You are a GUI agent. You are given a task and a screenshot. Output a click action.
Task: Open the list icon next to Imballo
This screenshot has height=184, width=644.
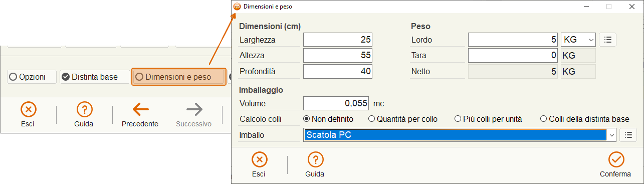point(628,135)
